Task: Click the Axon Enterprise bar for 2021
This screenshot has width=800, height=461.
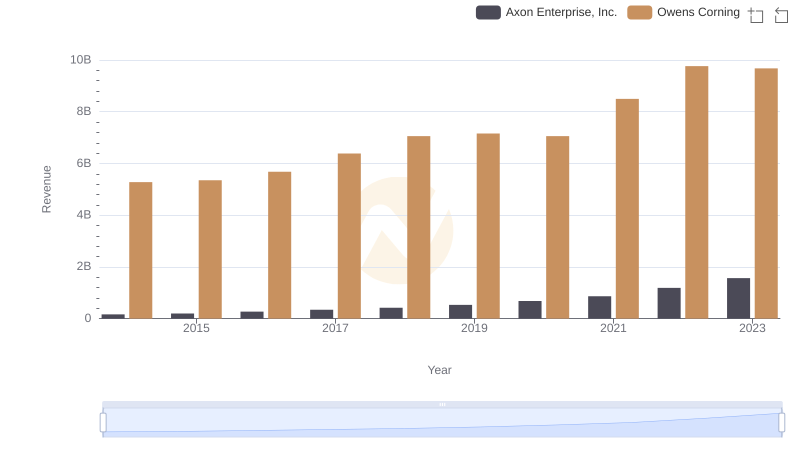Action: point(599,307)
